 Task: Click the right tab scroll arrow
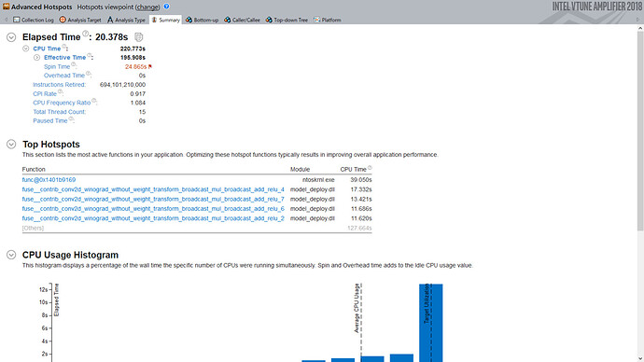pos(637,20)
